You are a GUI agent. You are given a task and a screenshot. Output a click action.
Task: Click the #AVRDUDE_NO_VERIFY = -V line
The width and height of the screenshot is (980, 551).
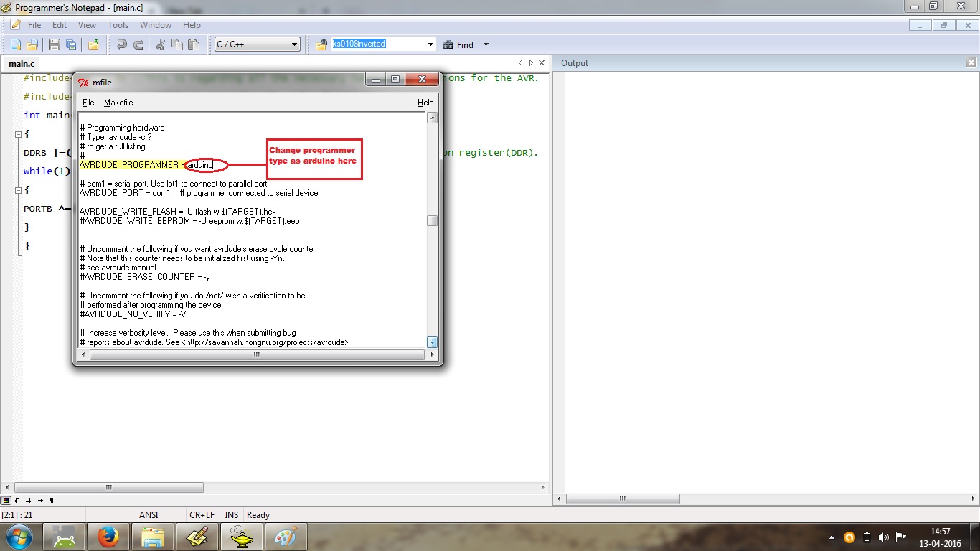tap(133, 314)
